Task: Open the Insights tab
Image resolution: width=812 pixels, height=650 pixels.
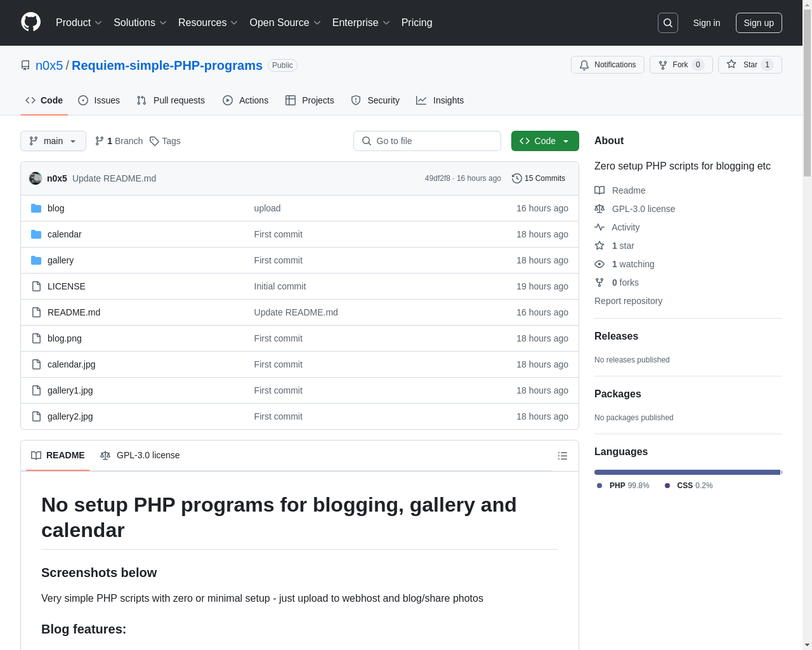Action: click(x=440, y=100)
